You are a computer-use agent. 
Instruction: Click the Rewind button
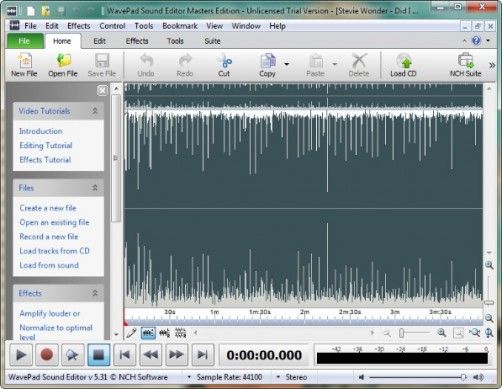(151, 355)
